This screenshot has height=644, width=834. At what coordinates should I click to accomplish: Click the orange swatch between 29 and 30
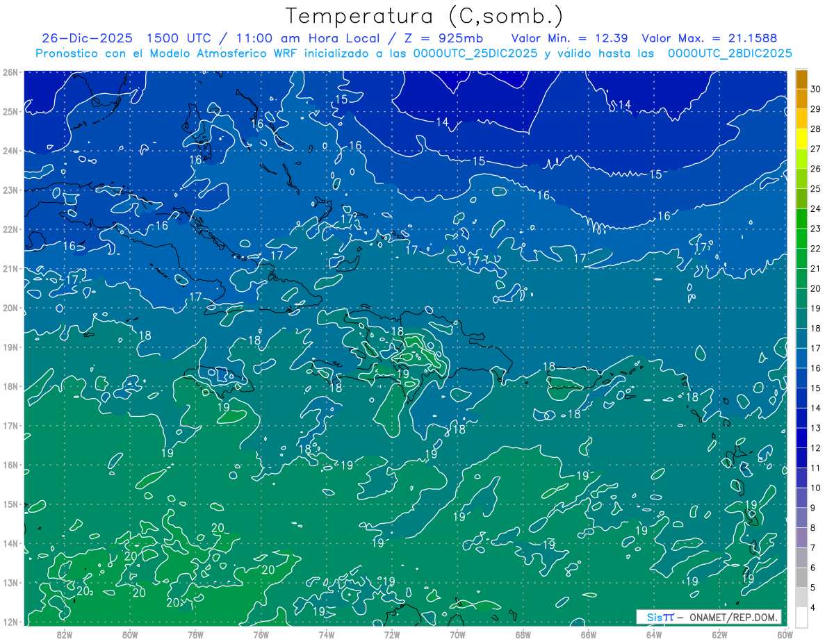pyautogui.click(x=801, y=99)
